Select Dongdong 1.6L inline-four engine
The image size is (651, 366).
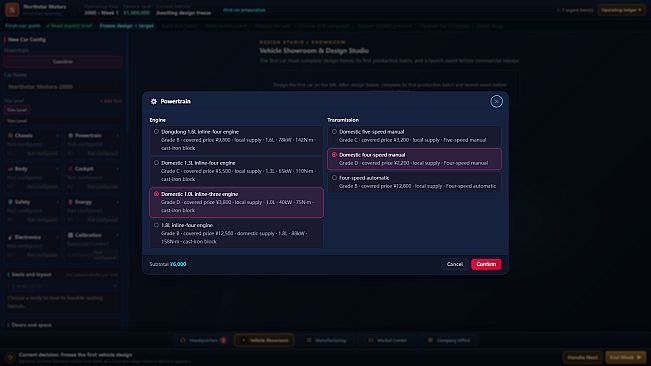tap(236, 140)
